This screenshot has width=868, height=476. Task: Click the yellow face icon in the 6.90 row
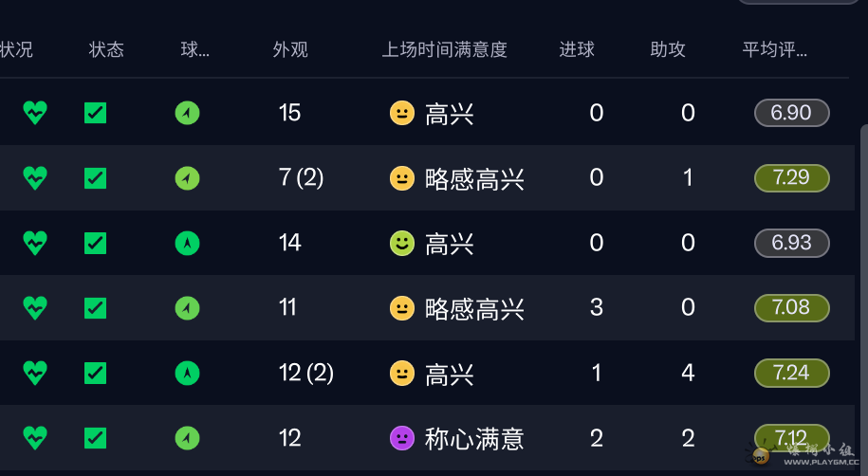[x=402, y=113]
